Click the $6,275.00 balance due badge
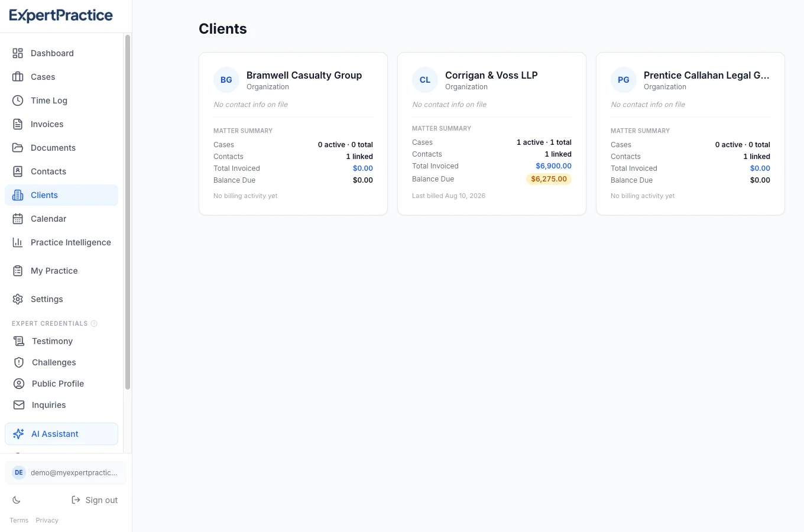The width and height of the screenshot is (804, 532). (x=549, y=179)
